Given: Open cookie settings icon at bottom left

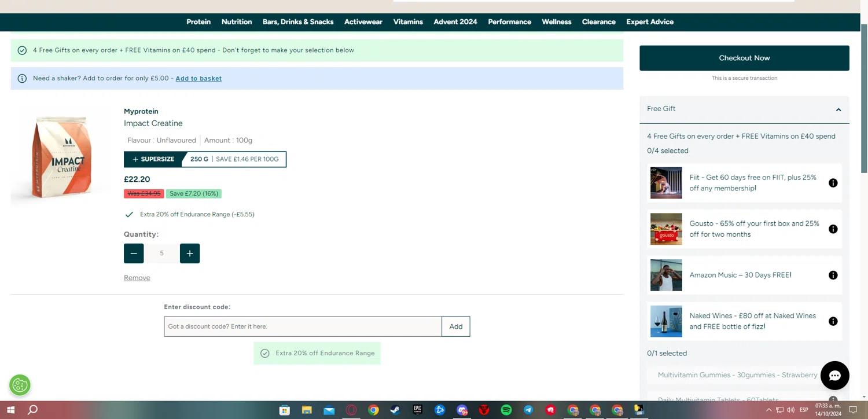Looking at the screenshot, I should (x=20, y=385).
